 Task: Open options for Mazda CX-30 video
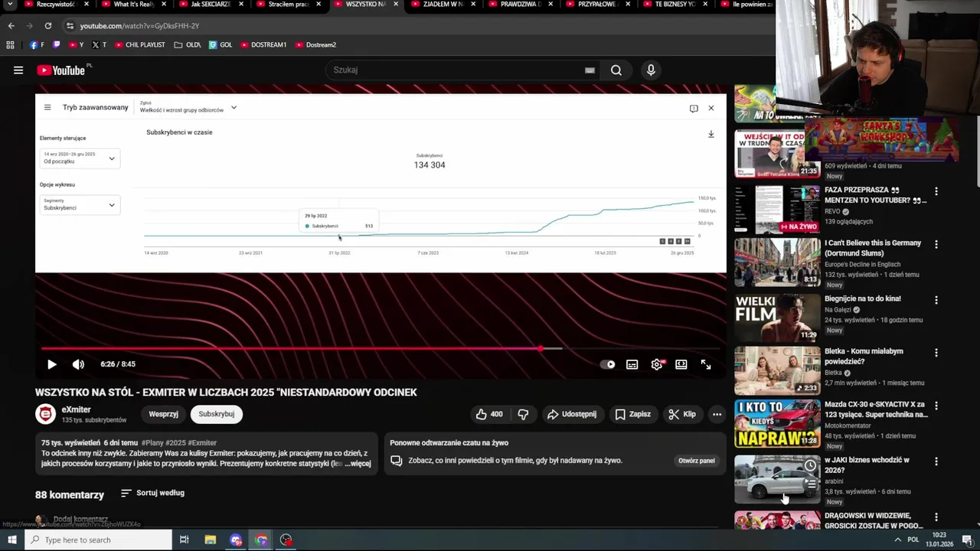936,406
